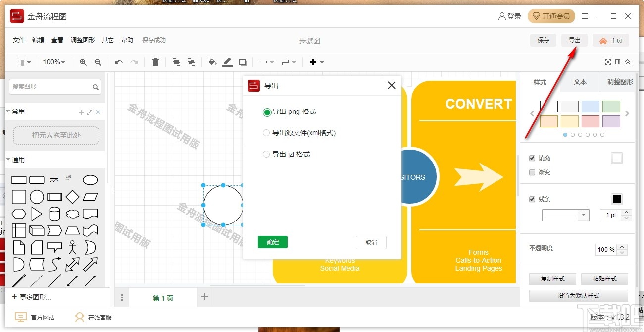The width and height of the screenshot is (644, 332).
Task: Collapse the 通用 shapes section
Action: point(8,160)
